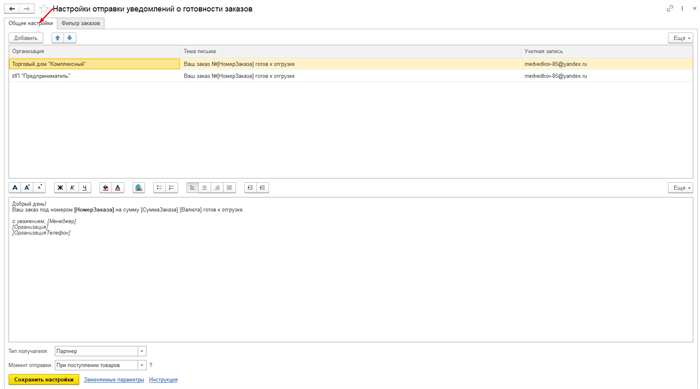Click Тема письма cell of ИП Предприниматель row
This screenshot has width=700, height=389.
[x=351, y=76]
